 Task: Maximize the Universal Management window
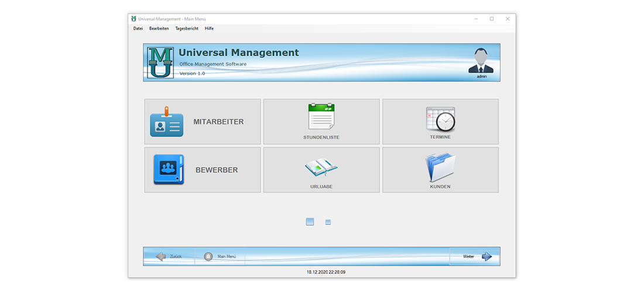click(492, 19)
